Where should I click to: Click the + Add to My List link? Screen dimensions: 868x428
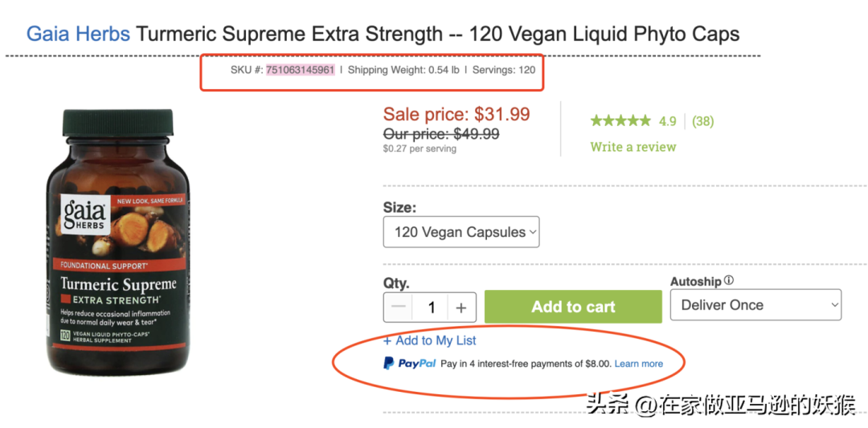pos(429,340)
